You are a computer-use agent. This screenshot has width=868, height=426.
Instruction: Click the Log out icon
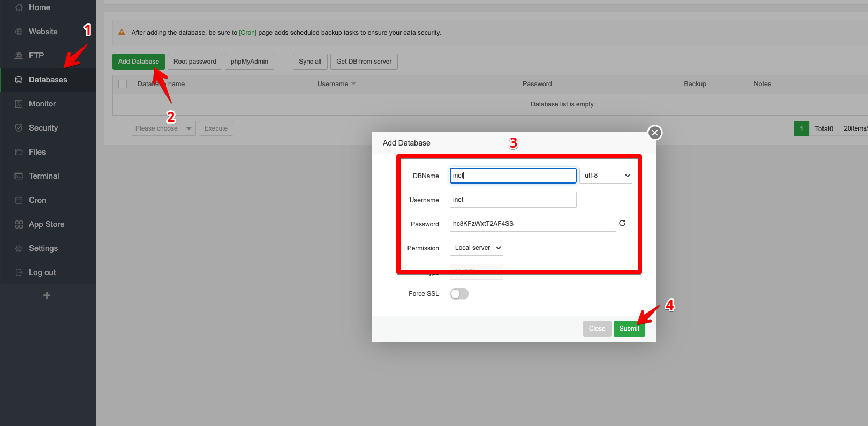pyautogui.click(x=19, y=272)
